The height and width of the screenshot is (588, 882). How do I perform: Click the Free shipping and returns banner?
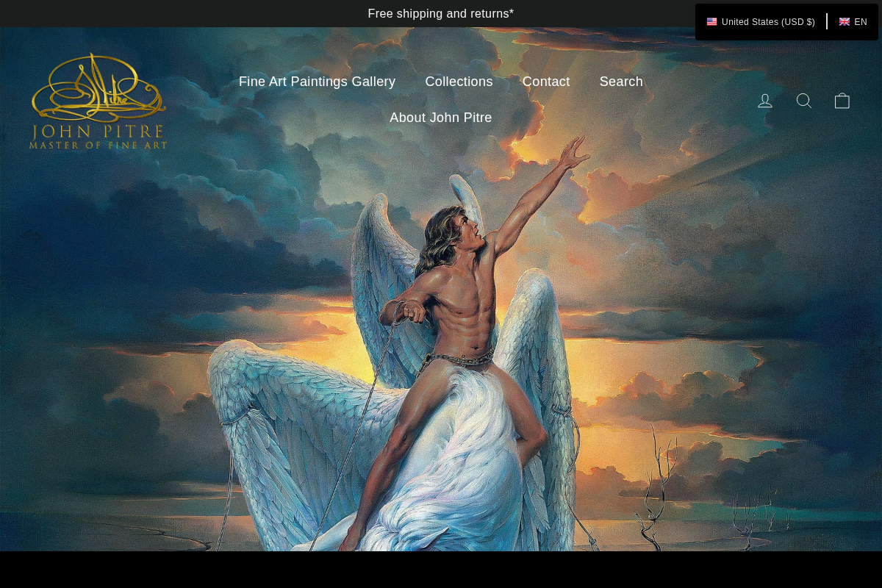[440, 13]
